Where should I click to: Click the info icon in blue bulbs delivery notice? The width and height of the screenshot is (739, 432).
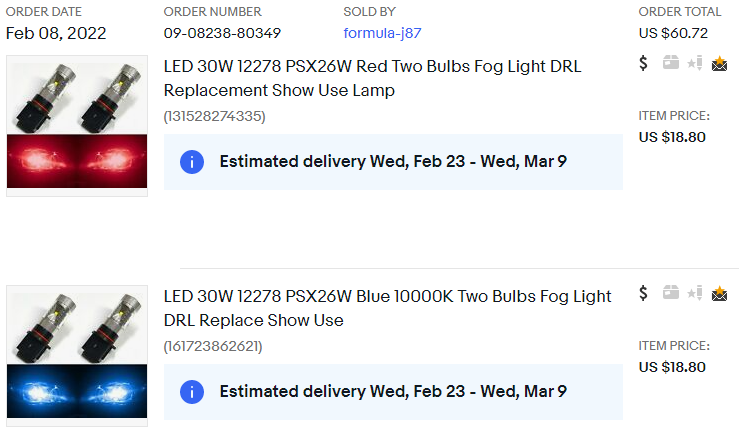tap(192, 392)
